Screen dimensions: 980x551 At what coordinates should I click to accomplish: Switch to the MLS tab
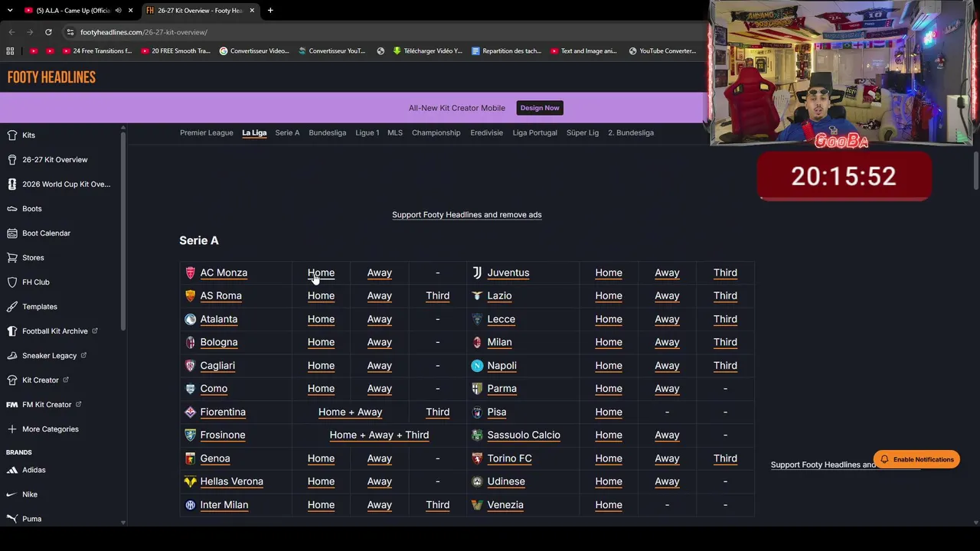click(395, 133)
